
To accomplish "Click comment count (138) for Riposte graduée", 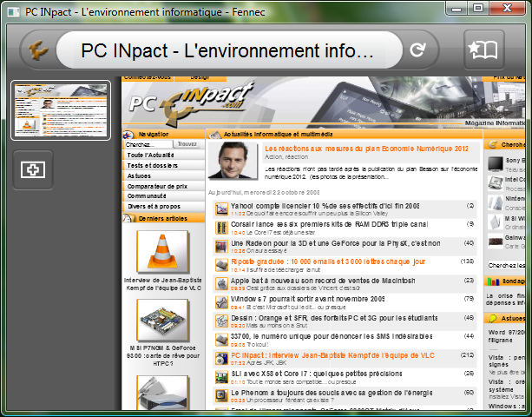I will (467, 261).
